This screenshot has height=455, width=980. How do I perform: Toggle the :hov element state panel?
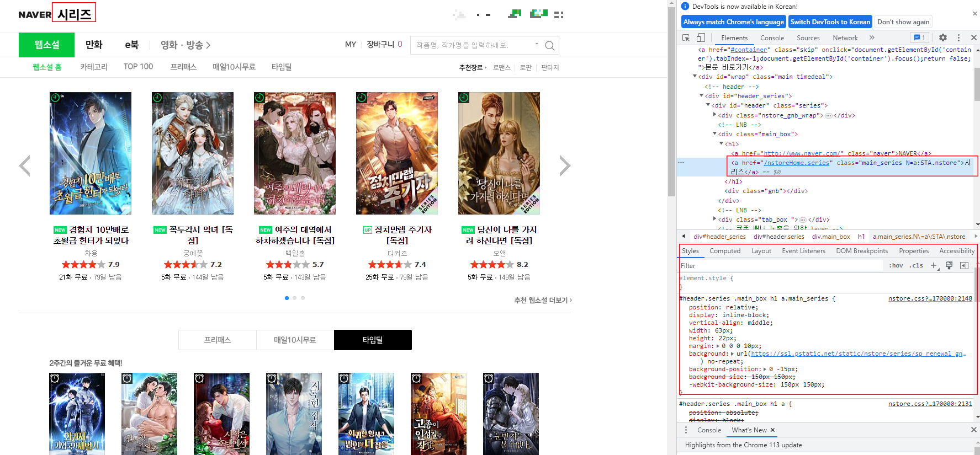[x=896, y=265]
